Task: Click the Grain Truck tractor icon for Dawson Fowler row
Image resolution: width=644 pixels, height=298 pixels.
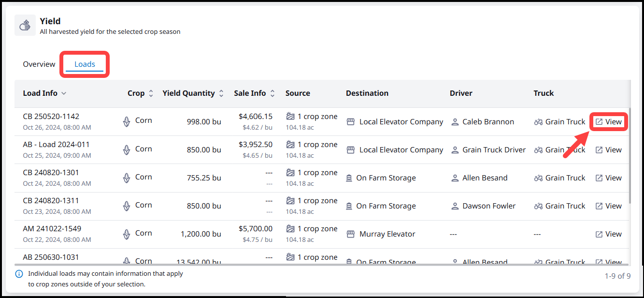Action: (538, 206)
